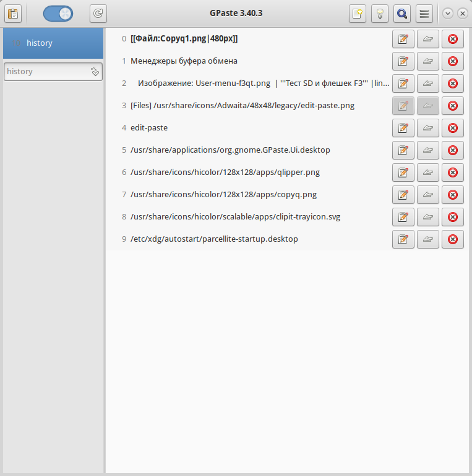Delete the clipit-trayicon.svg item
This screenshot has height=476, width=472.
tap(453, 217)
